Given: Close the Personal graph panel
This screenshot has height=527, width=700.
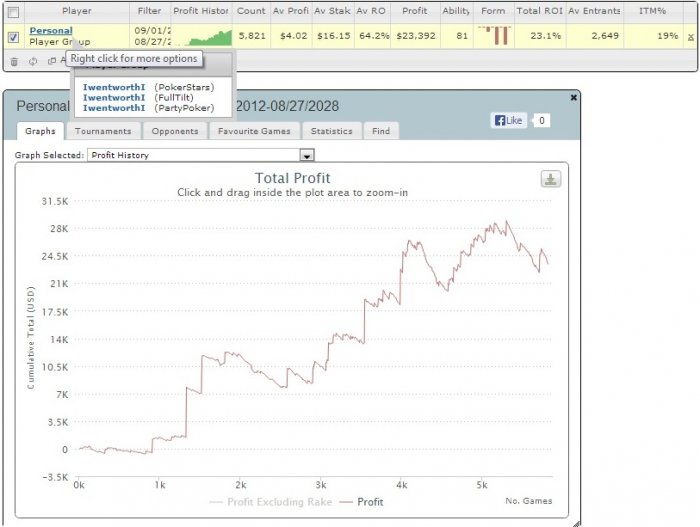Looking at the screenshot, I should 574,97.
